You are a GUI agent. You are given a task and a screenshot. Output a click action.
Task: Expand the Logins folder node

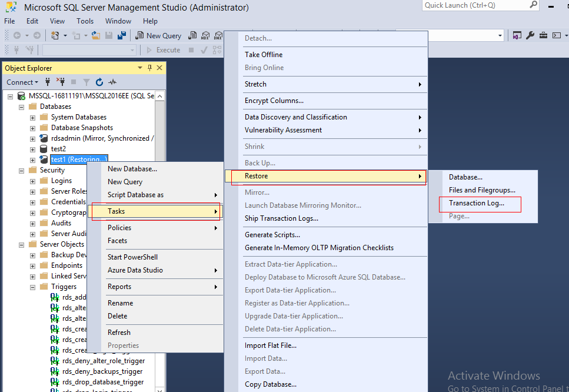(33, 181)
